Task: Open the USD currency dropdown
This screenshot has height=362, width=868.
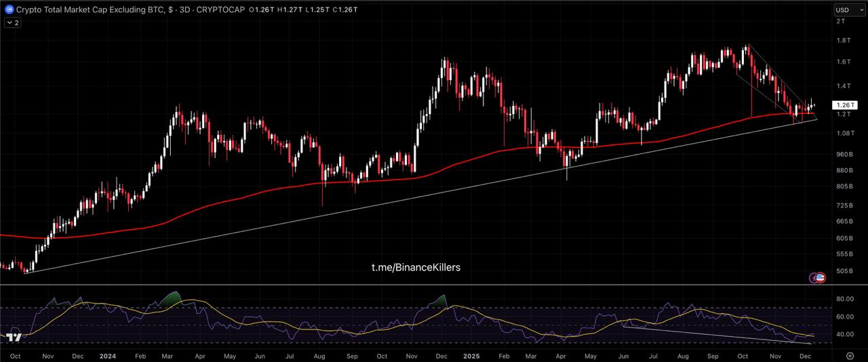Action: [x=846, y=9]
